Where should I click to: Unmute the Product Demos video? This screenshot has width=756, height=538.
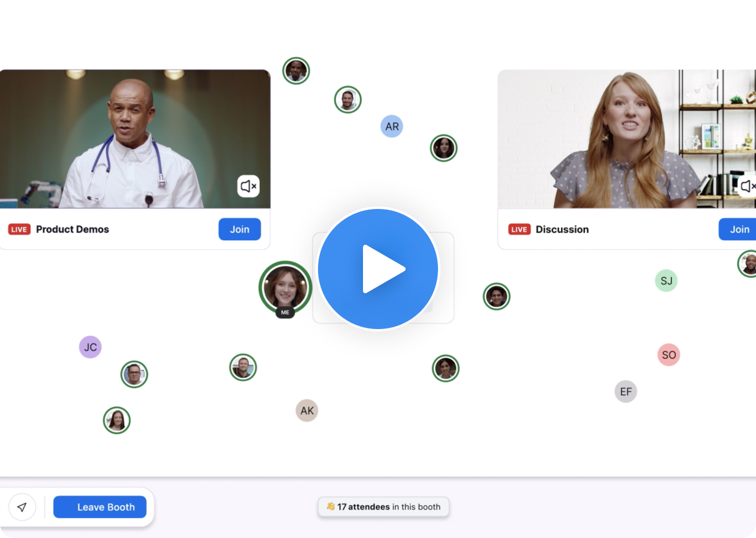(x=248, y=186)
